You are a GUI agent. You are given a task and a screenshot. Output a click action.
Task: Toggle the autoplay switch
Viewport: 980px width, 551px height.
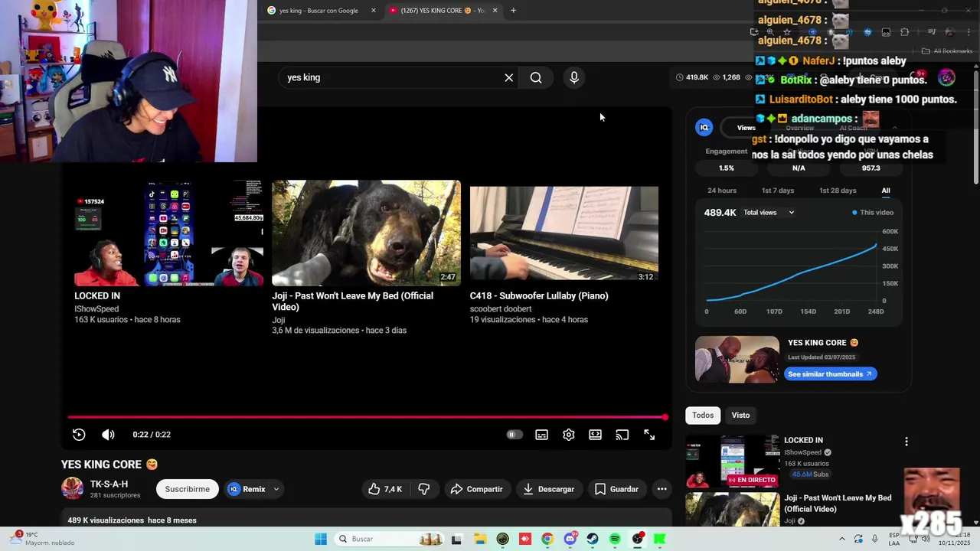pyautogui.click(x=514, y=435)
